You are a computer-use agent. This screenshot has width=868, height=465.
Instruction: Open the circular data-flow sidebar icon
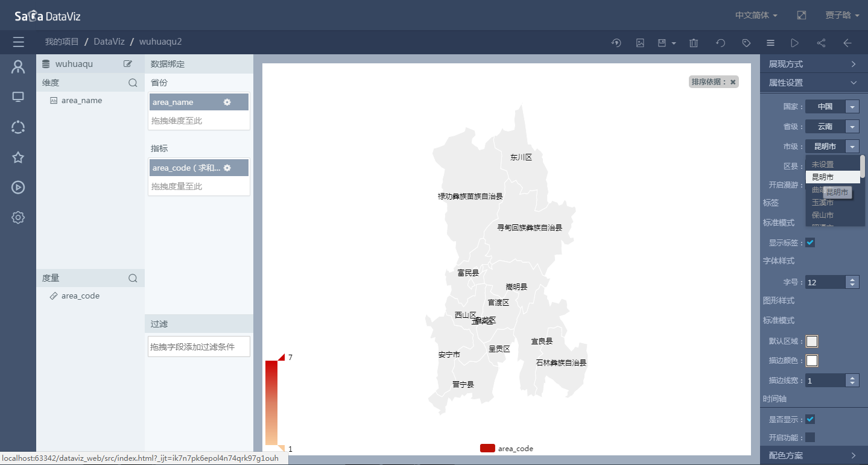pyautogui.click(x=18, y=127)
